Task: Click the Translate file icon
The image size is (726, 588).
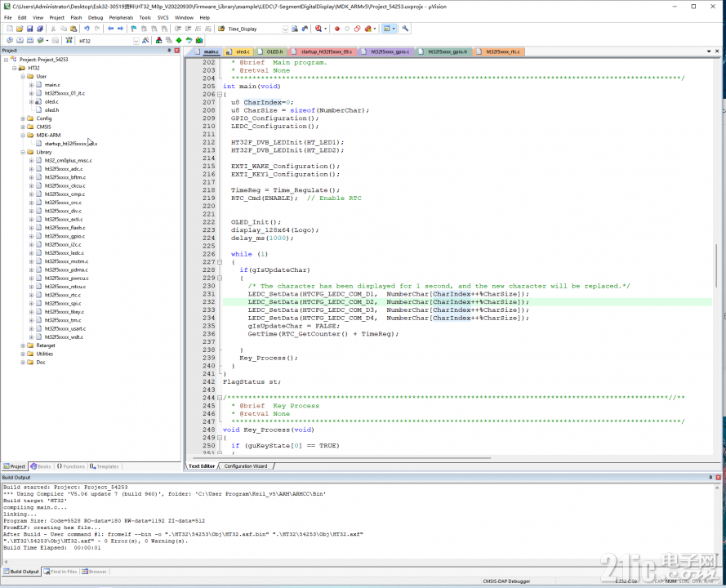Action: 10,41
